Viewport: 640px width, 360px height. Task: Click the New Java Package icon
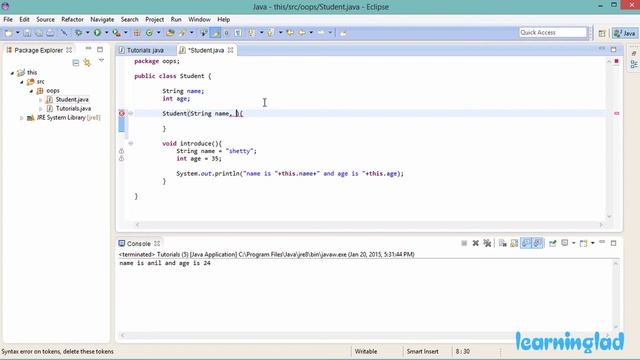(137, 33)
